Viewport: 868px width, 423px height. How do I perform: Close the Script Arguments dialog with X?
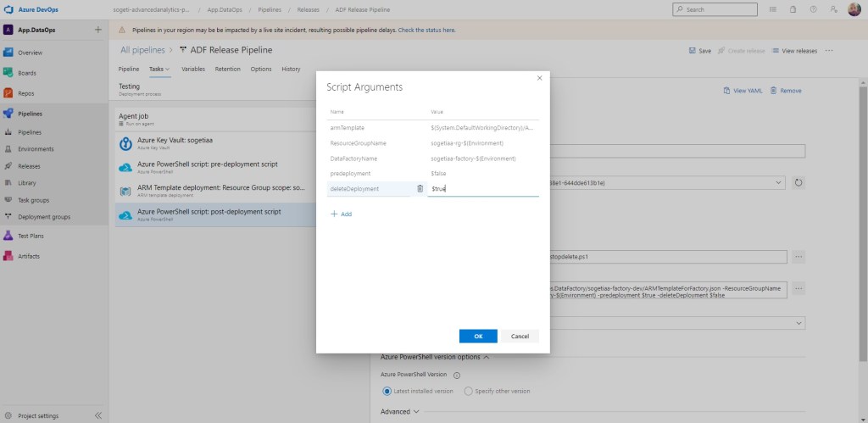tap(539, 78)
